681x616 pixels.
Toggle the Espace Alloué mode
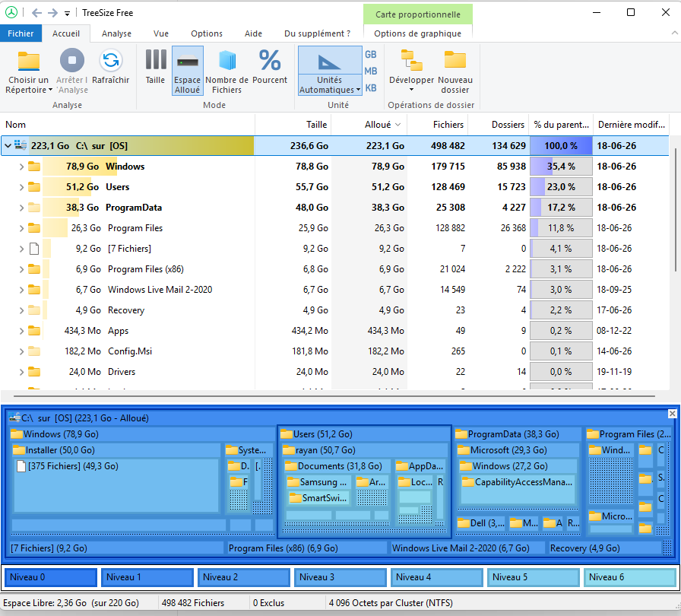tap(188, 71)
